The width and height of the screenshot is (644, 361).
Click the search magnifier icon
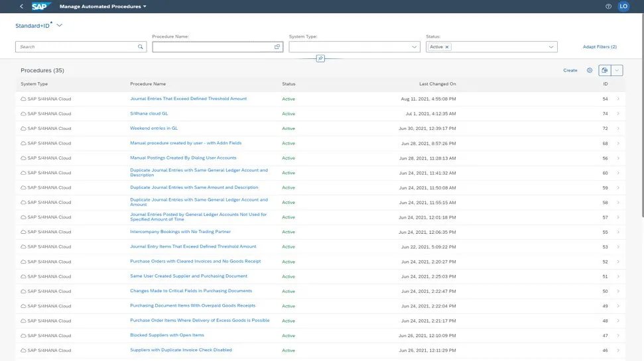click(141, 47)
